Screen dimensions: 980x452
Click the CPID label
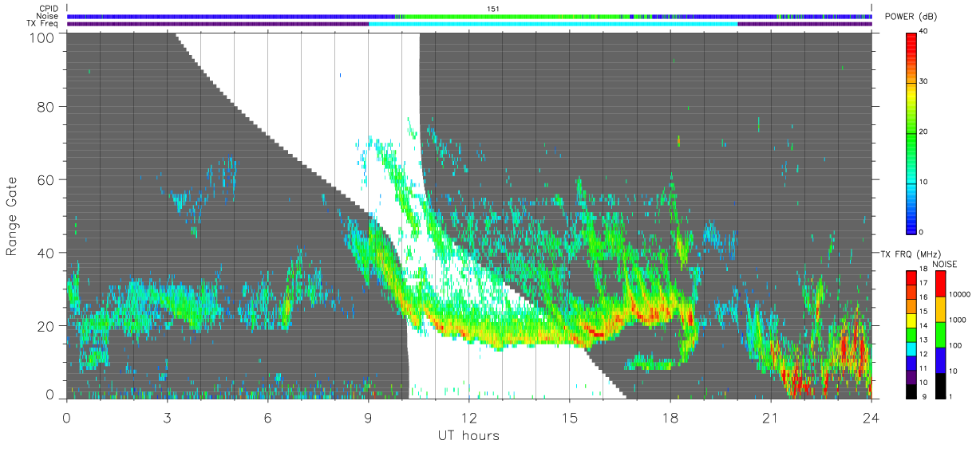click(x=48, y=9)
